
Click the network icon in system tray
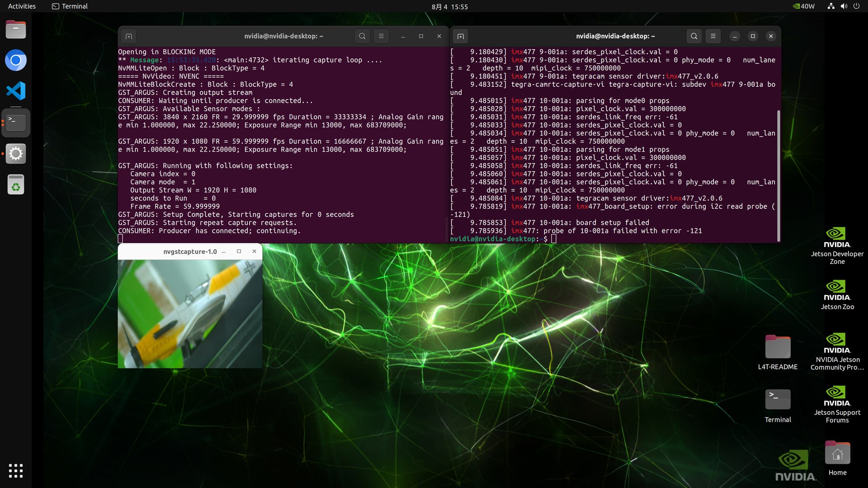click(x=831, y=6)
